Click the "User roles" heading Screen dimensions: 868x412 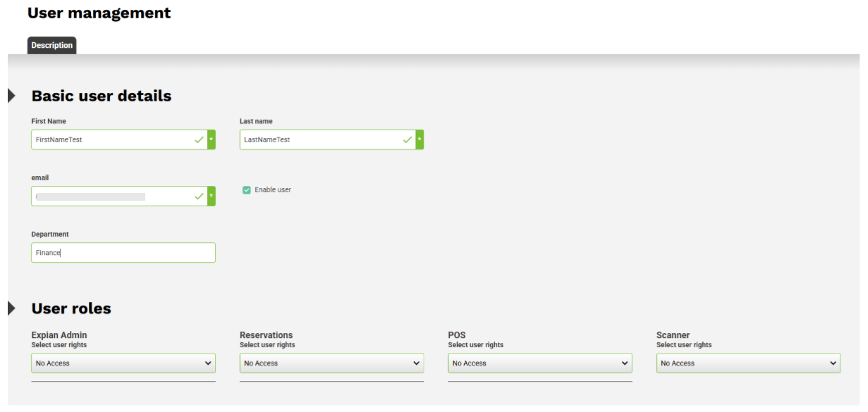(71, 308)
